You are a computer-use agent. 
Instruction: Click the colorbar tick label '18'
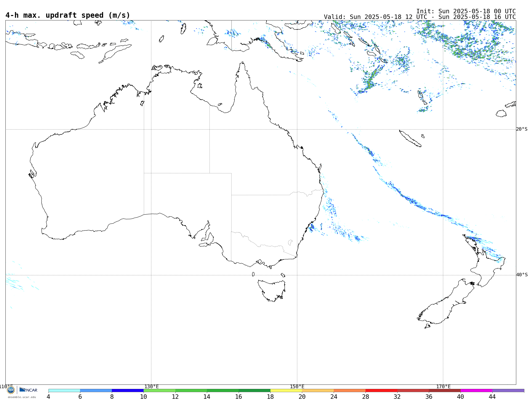click(270, 397)
